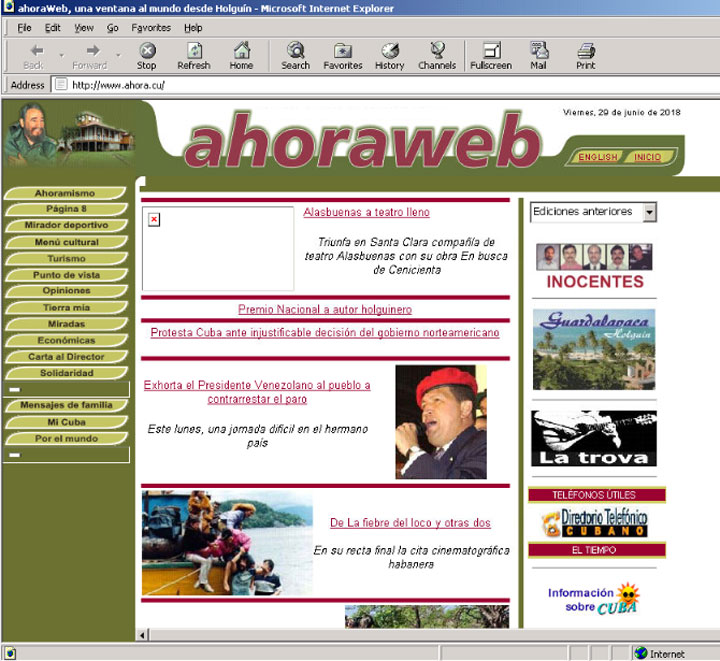Open the View menu
Image resolution: width=720 pixels, height=661 pixels.
pyautogui.click(x=84, y=28)
